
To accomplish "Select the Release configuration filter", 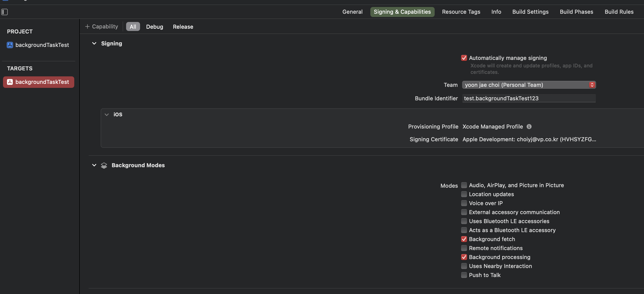I will point(183,26).
